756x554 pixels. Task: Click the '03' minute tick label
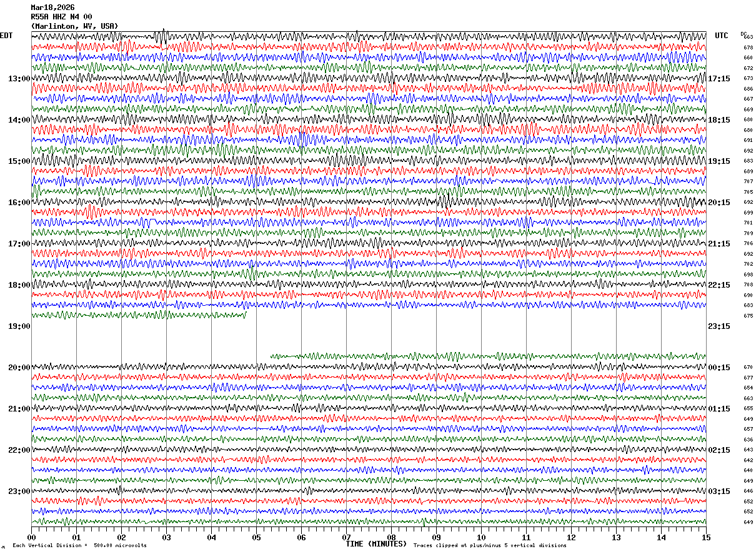tap(166, 537)
